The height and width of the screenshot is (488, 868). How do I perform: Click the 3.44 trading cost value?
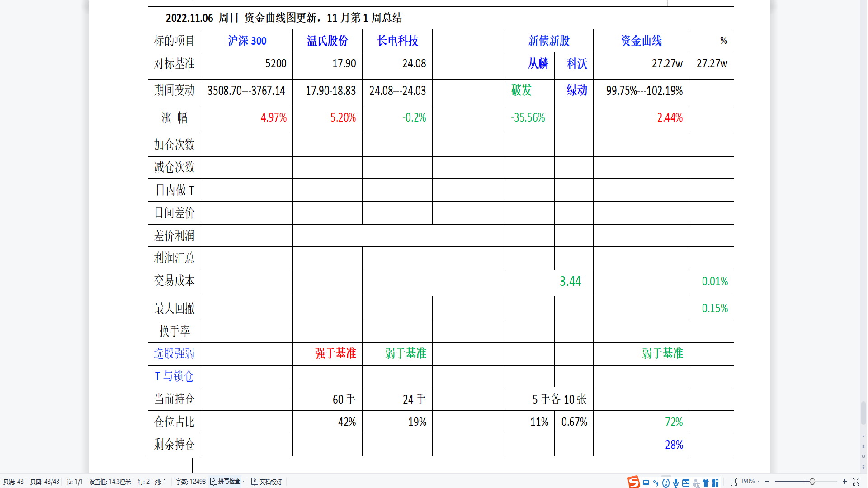click(x=571, y=282)
